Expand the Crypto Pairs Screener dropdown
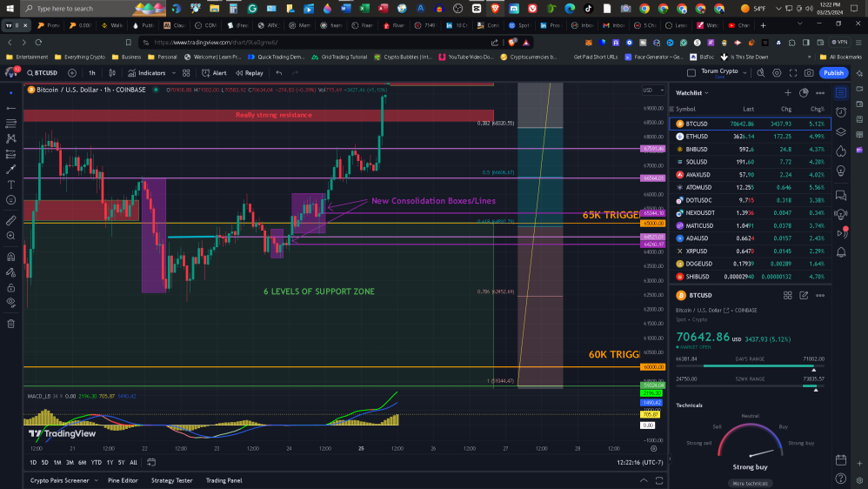Screen dimensions: 868x489 96,480
